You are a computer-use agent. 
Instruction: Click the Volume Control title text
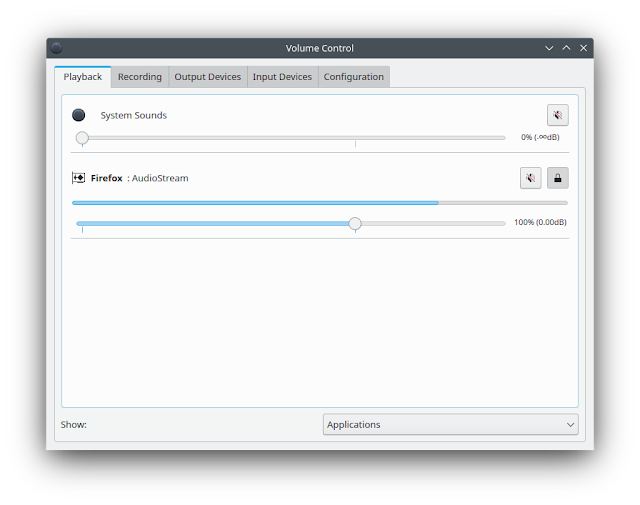tap(320, 48)
